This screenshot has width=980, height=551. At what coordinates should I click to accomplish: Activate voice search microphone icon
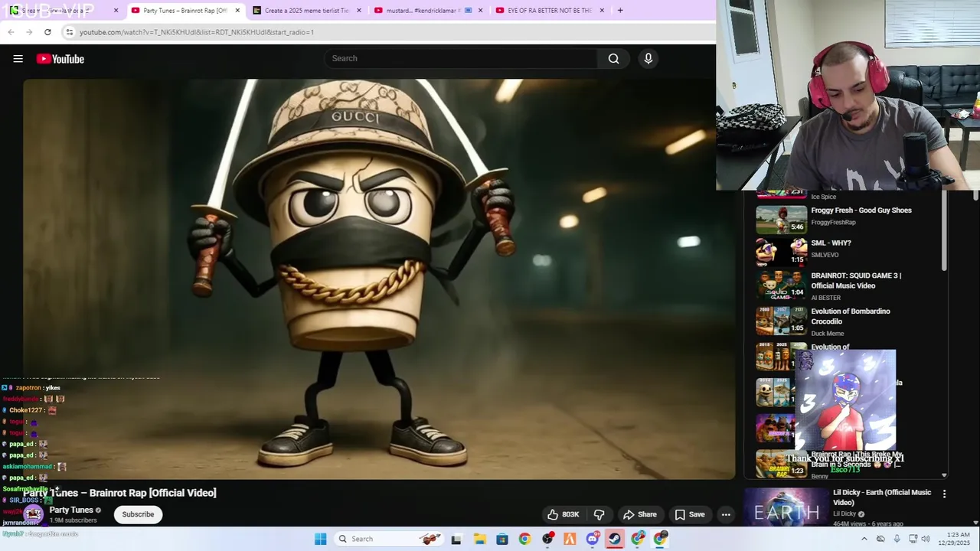(x=648, y=58)
